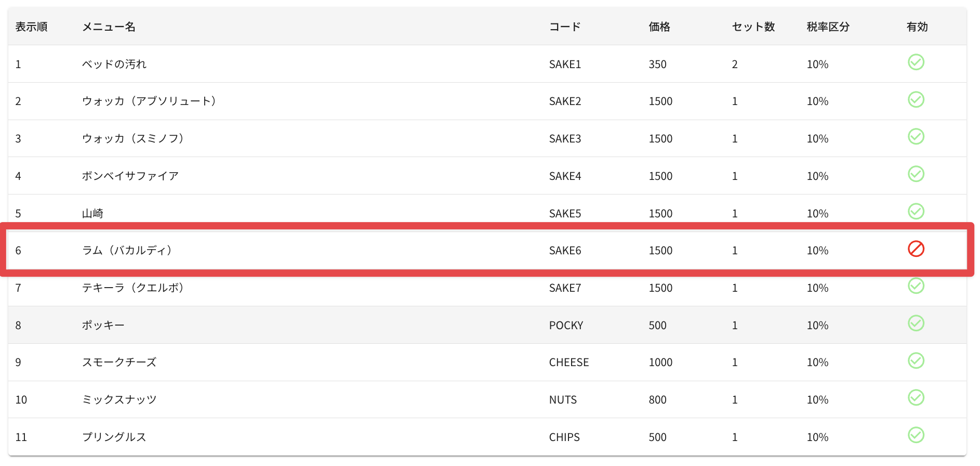Image resolution: width=980 pixels, height=466 pixels.
Task: Click the green check icon for SAKE2
Action: [916, 99]
